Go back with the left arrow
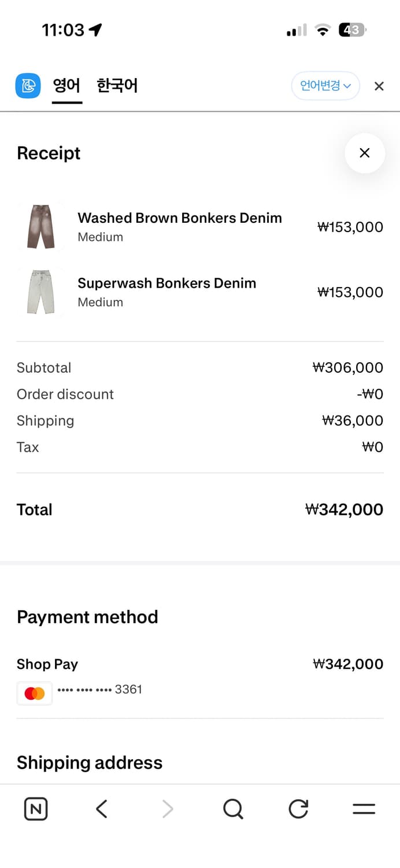This screenshot has width=400, height=868. pos(102,809)
